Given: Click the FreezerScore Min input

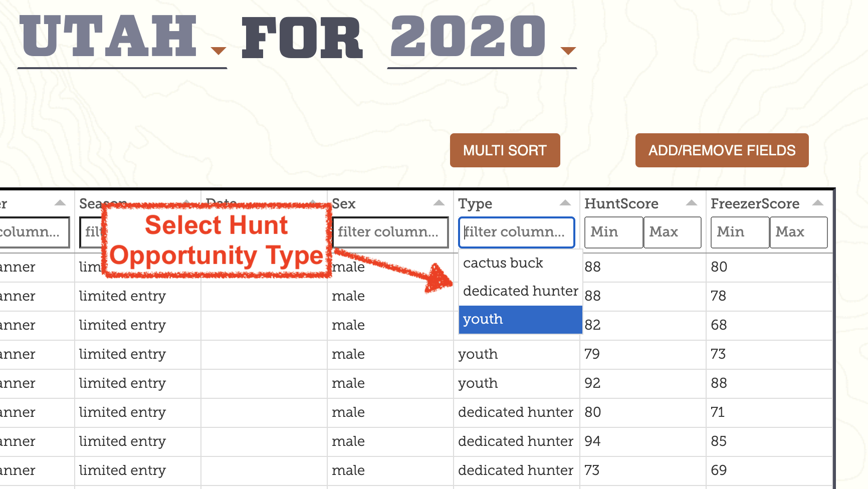Looking at the screenshot, I should (740, 232).
